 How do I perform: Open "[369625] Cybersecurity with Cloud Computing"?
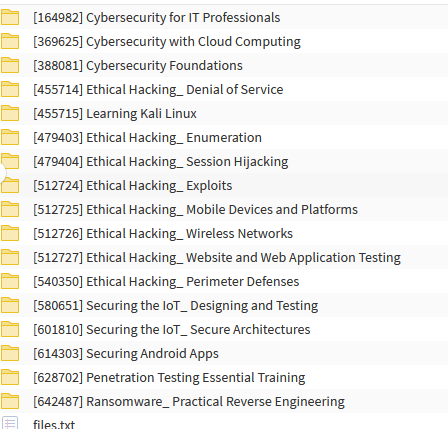pyautogui.click(x=167, y=42)
